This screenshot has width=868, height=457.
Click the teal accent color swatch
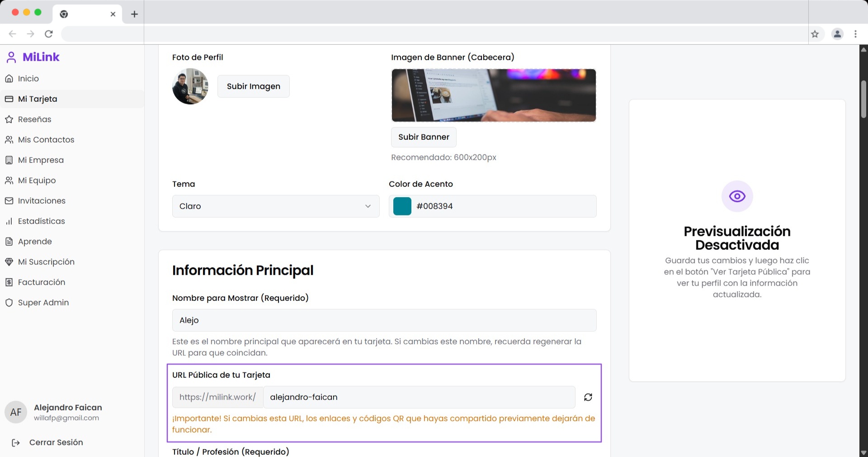coord(402,206)
